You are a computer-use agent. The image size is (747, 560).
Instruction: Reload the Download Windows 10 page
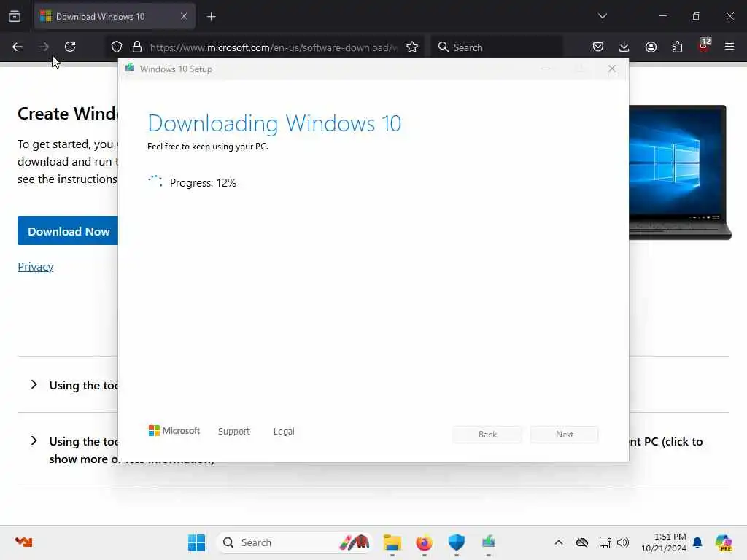pyautogui.click(x=70, y=47)
